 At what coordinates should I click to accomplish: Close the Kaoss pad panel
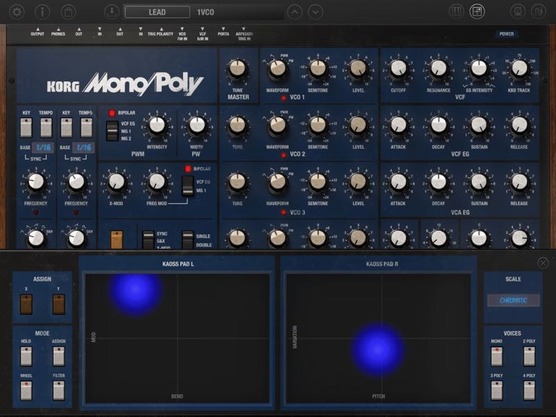point(543,263)
